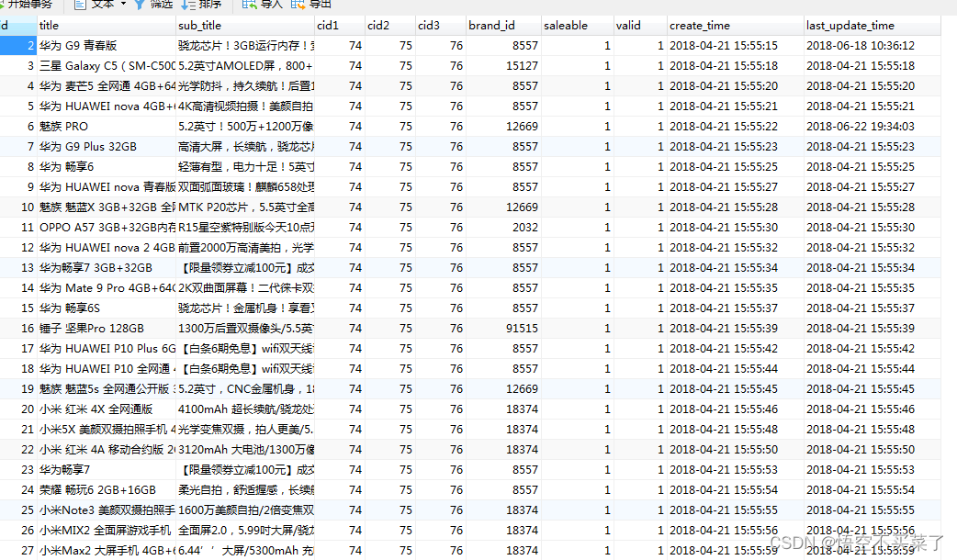Click the last_update_time column header
957x560 pixels.
click(x=873, y=26)
